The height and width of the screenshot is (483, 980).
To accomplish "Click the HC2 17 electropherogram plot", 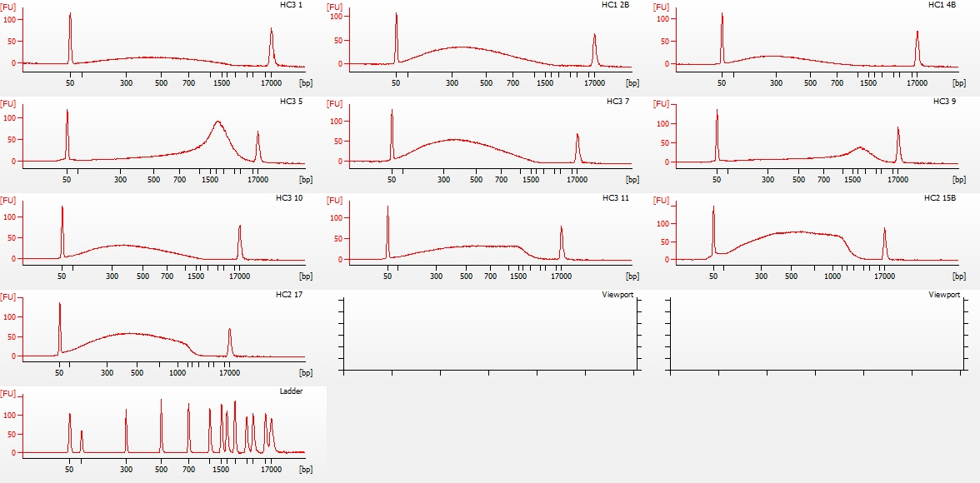I will pyautogui.click(x=163, y=331).
